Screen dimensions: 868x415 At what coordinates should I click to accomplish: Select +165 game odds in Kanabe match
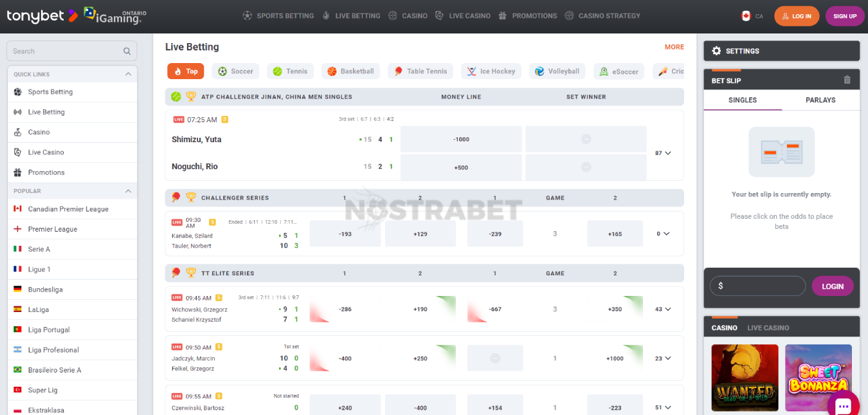click(x=615, y=234)
